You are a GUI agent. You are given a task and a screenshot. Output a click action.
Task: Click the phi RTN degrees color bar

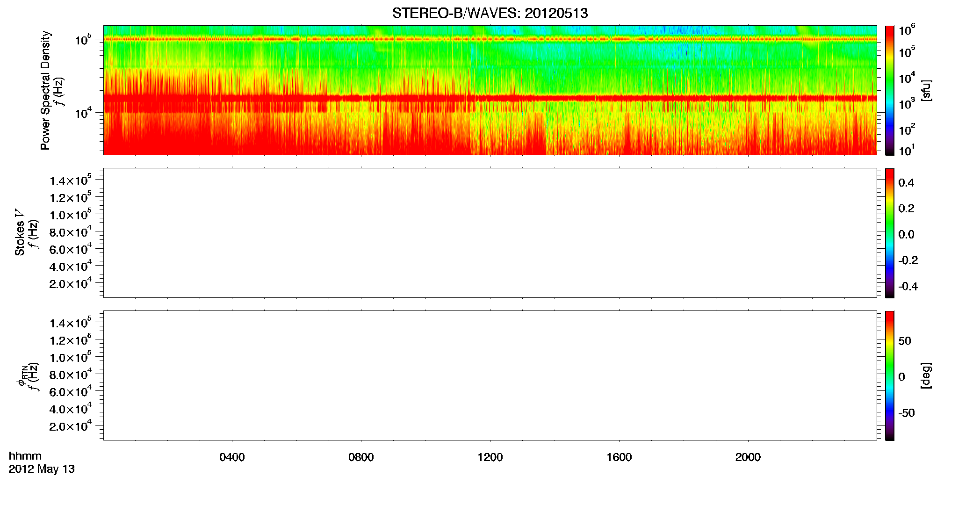(x=890, y=375)
